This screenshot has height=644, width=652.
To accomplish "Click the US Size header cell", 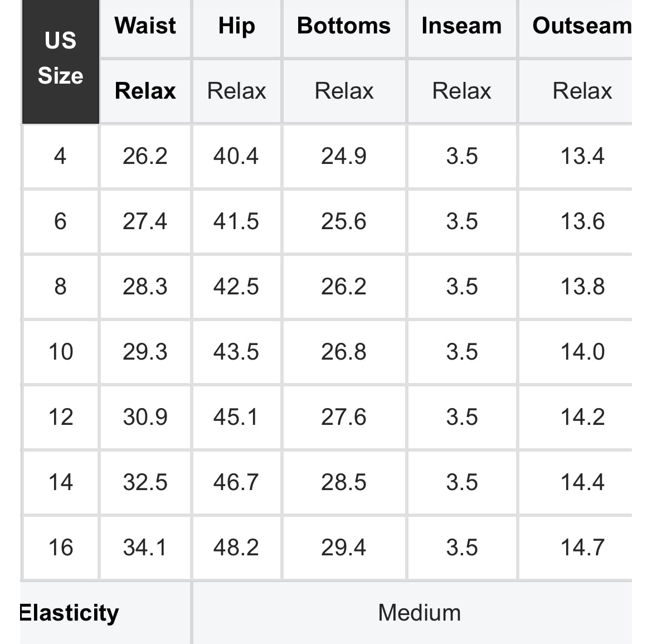I will (60, 59).
